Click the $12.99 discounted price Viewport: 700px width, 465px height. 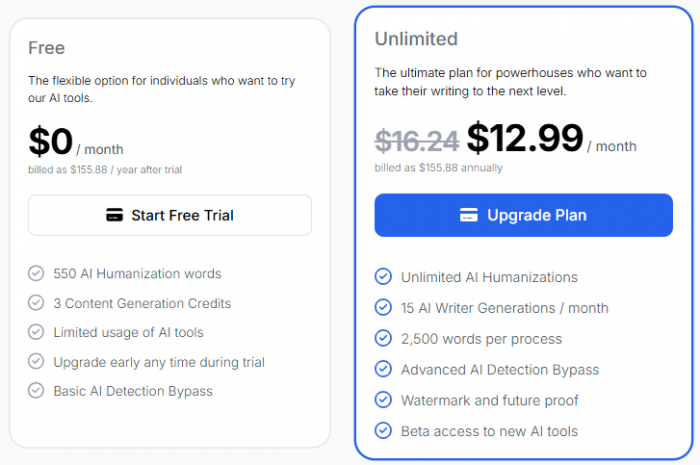pos(525,138)
